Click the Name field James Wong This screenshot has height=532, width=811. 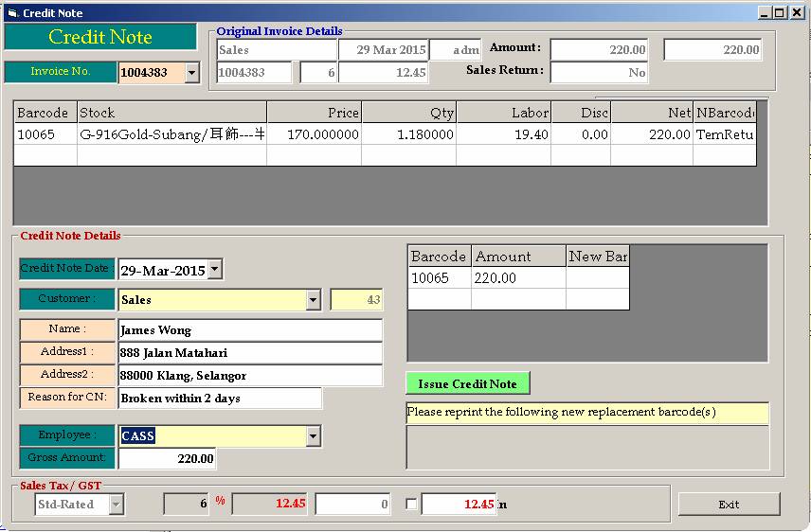(250, 329)
